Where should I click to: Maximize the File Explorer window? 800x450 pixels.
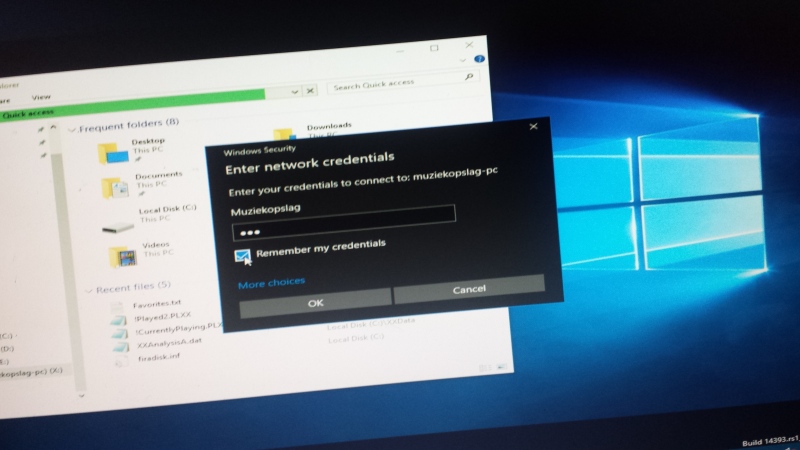[434, 48]
